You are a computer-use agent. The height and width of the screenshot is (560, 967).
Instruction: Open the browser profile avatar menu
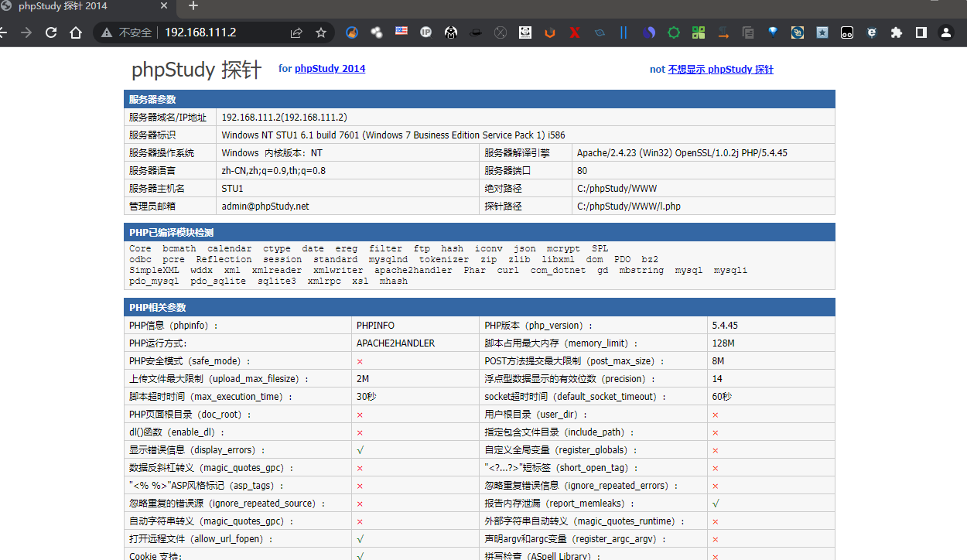coord(946,32)
